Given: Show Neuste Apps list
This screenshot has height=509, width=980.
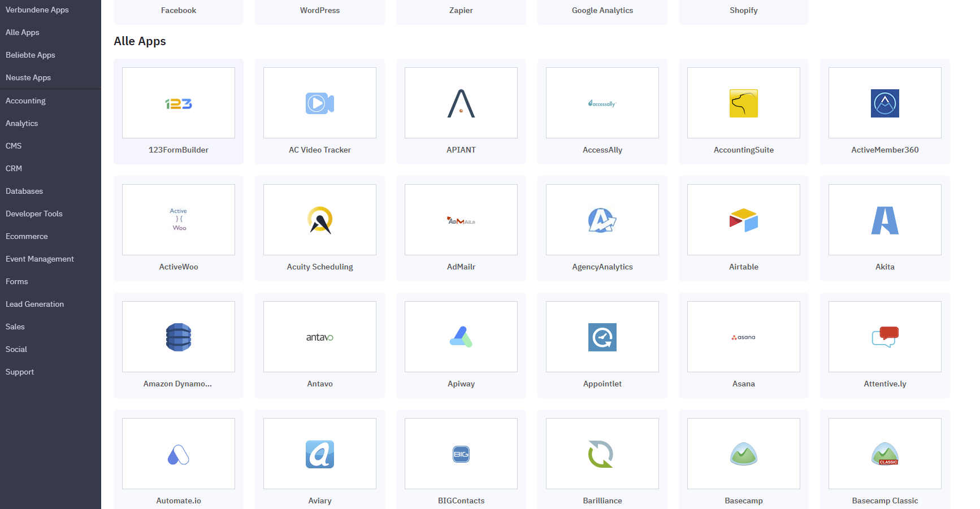Looking at the screenshot, I should pos(28,77).
